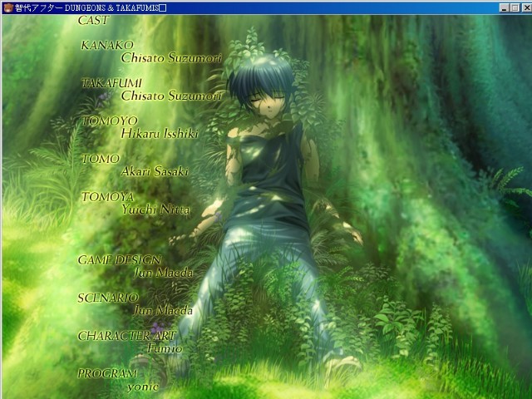This screenshot has height=399, width=532.
Task: Minimize the game window
Action: (x=505, y=7)
